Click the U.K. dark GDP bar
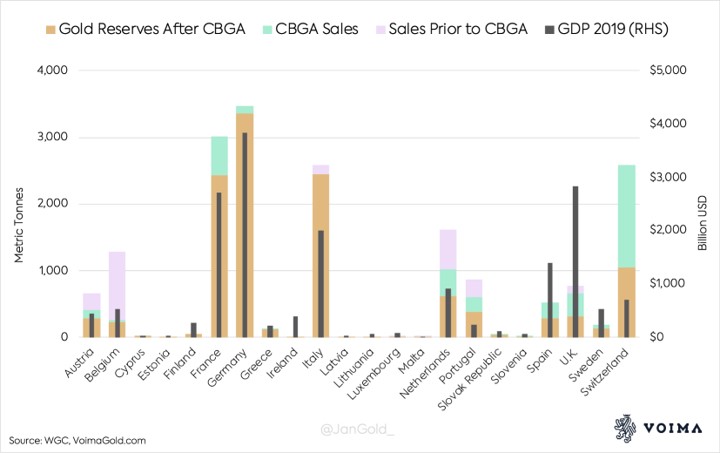The height and width of the screenshot is (453, 720). (575, 261)
